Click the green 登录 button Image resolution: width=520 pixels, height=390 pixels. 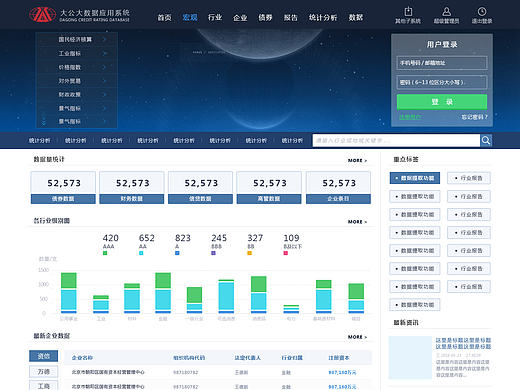442,102
